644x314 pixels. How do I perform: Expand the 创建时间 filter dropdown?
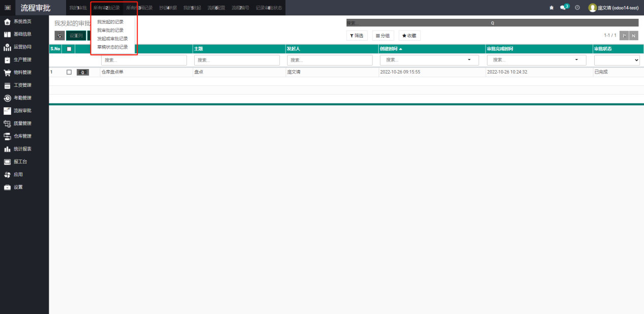tap(469, 60)
